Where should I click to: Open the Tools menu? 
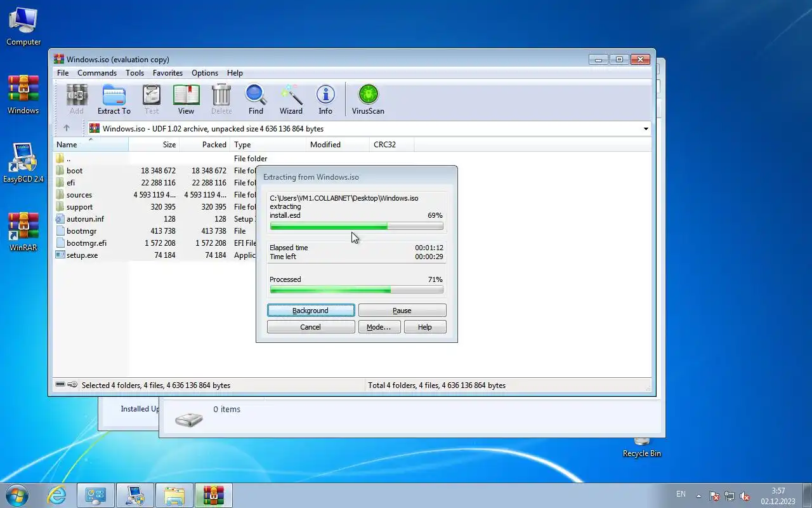pos(134,73)
